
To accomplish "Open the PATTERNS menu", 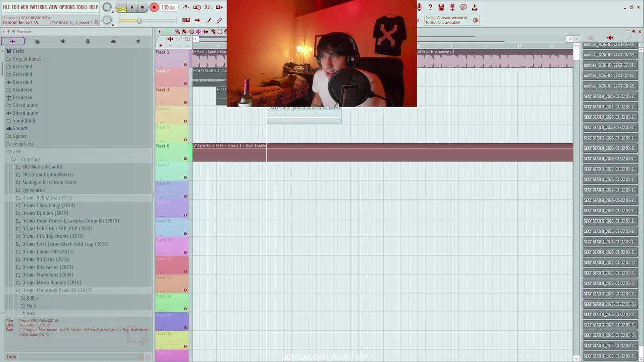I will coord(38,7).
